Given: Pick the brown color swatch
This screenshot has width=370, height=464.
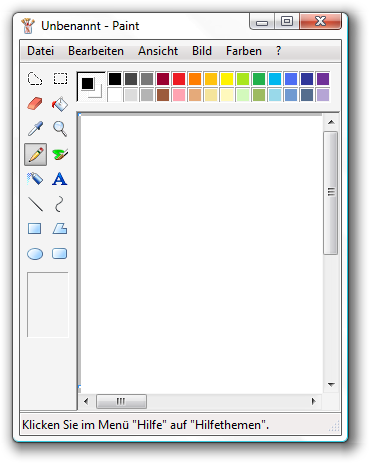Looking at the screenshot, I should click(x=163, y=95).
